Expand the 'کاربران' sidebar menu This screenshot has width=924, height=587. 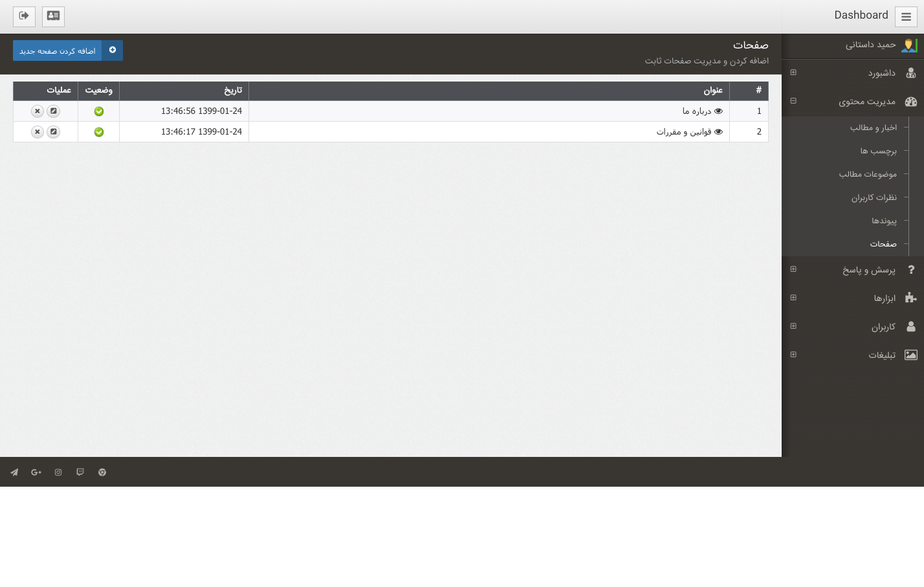[x=793, y=326]
